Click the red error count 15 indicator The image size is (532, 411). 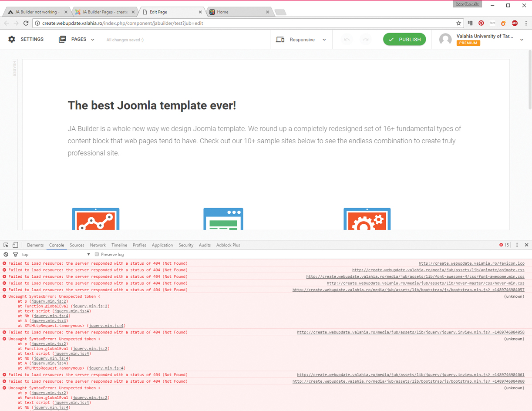click(x=504, y=245)
